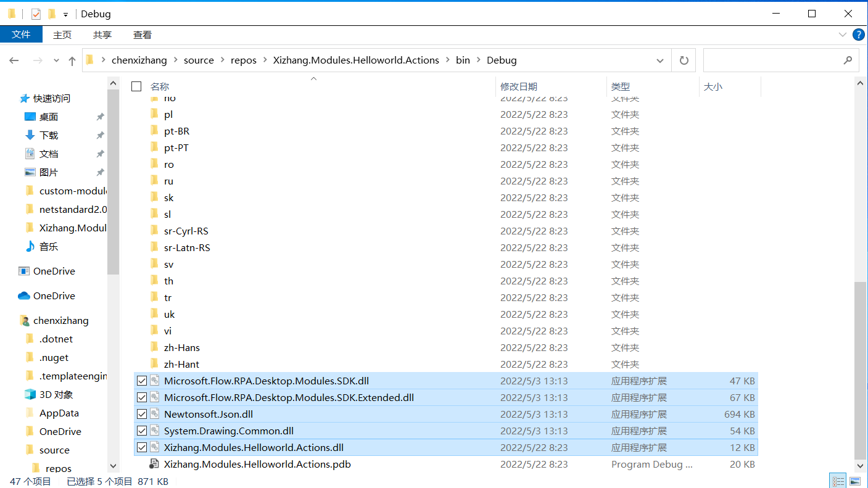Open the 共享 ribbon tab
Screen dimensions: 868x488
[102, 35]
